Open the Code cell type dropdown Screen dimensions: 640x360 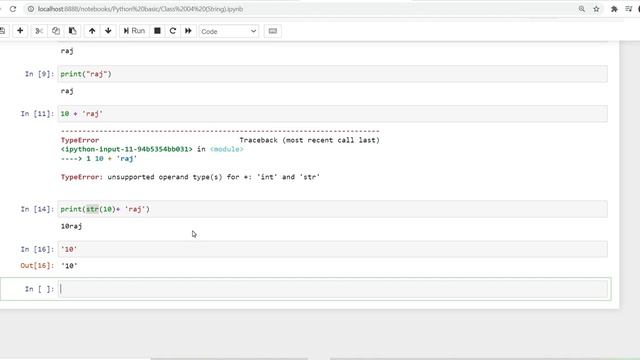(229, 31)
